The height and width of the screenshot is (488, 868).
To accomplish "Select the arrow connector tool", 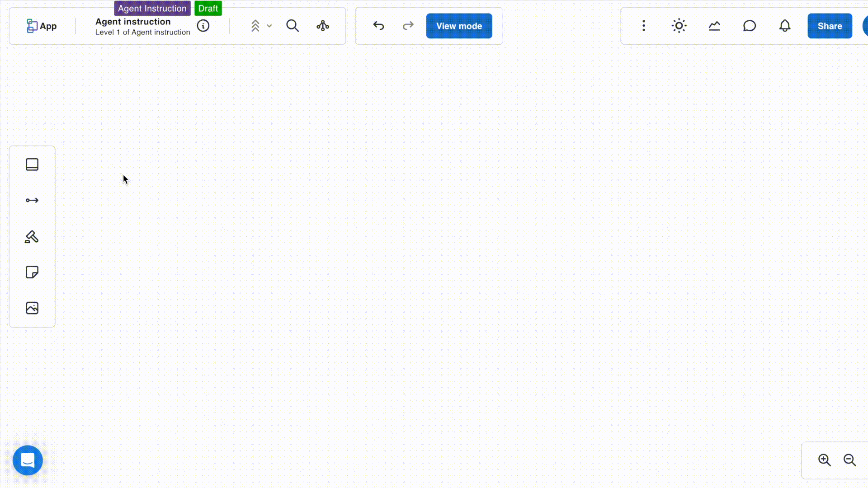I will 32,200.
